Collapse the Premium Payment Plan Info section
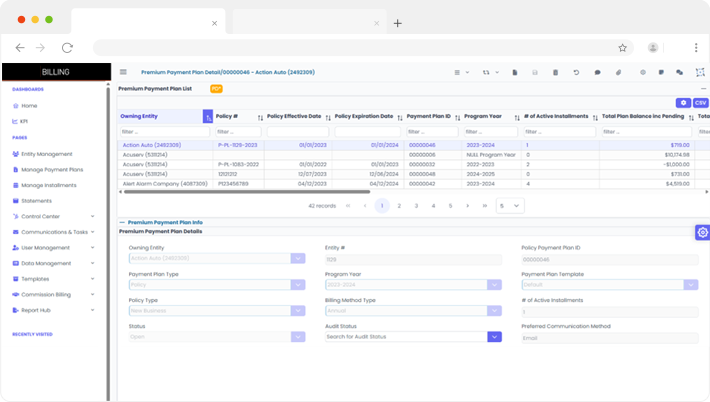Image resolution: width=710 pixels, height=402 pixels. [123, 222]
